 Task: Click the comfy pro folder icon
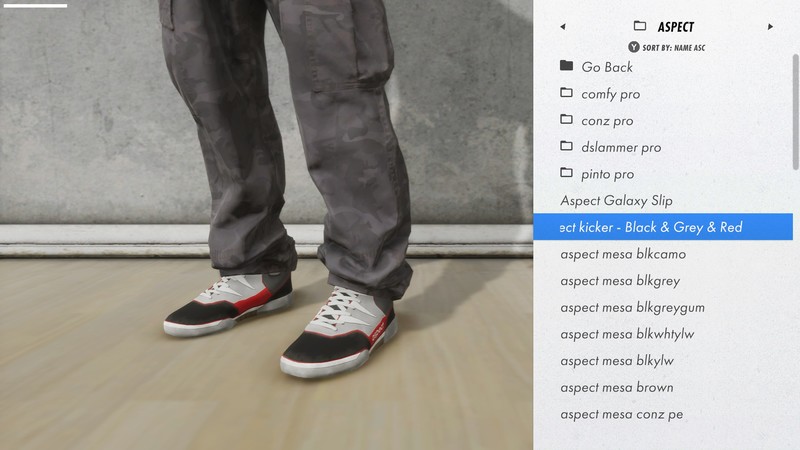coord(567,93)
